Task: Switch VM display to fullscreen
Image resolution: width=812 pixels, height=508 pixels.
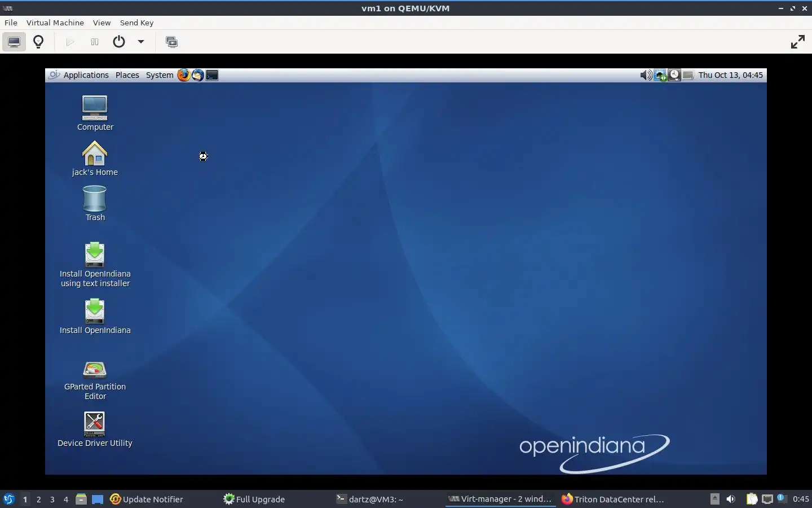Action: [x=798, y=42]
